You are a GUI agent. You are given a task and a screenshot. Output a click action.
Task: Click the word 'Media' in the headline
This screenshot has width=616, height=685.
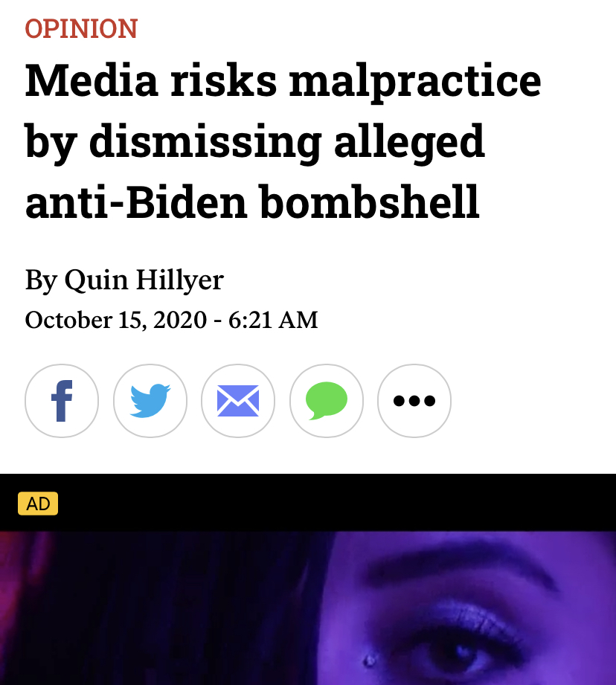tap(92, 81)
